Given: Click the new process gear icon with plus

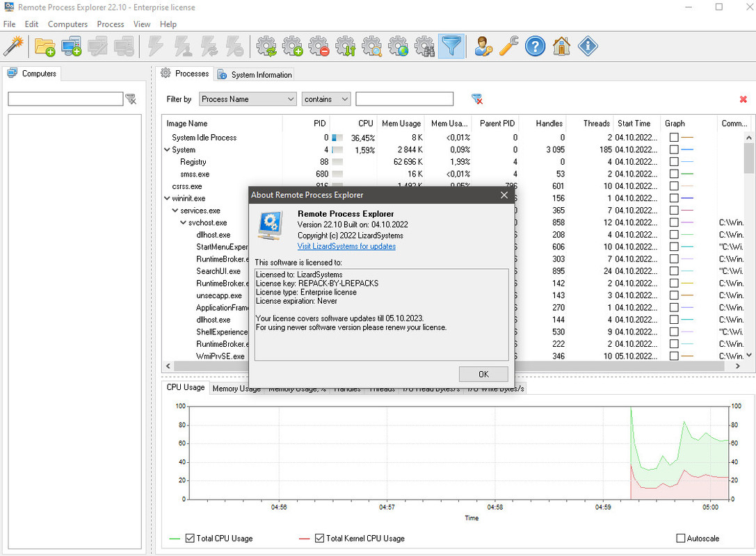Looking at the screenshot, I should click(293, 47).
